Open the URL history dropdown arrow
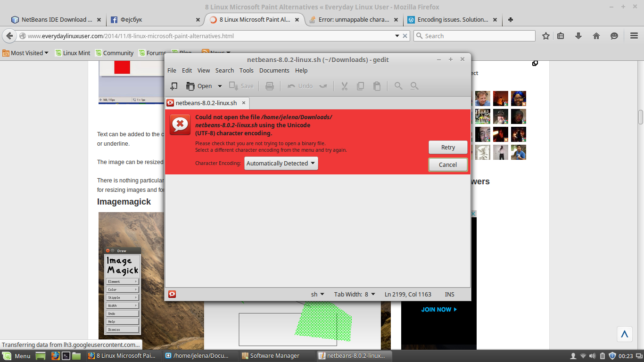The image size is (644, 362). tap(396, 36)
